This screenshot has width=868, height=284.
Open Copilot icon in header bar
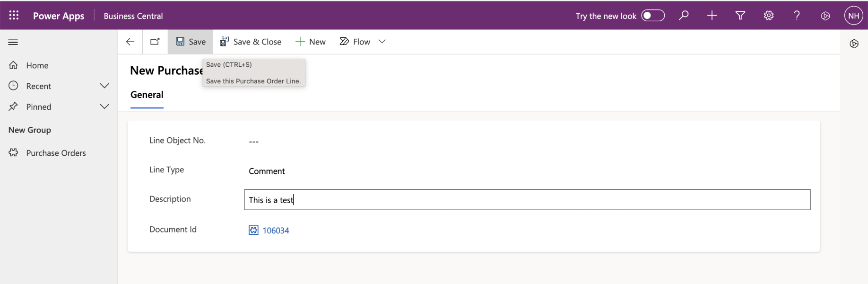pyautogui.click(x=825, y=16)
